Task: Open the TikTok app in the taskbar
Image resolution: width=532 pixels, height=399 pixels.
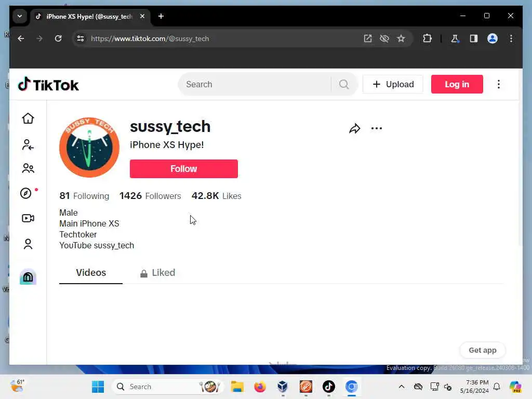Action: (x=328, y=387)
